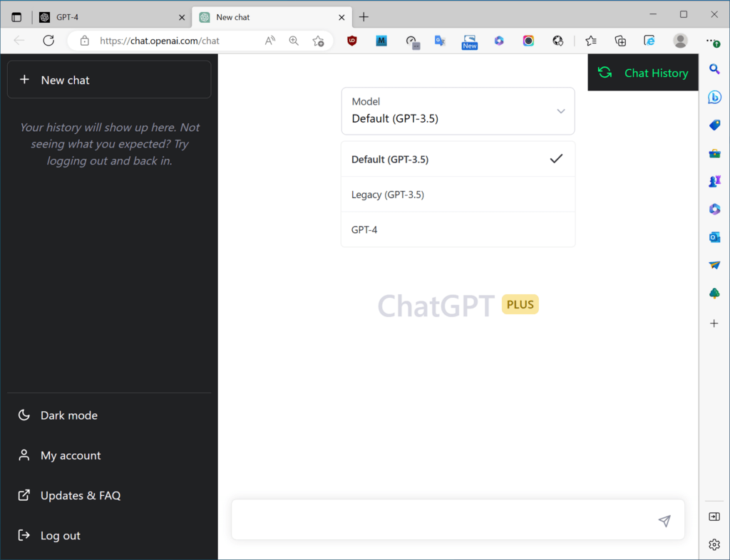Open the sidebar Search icon

pos(714,69)
